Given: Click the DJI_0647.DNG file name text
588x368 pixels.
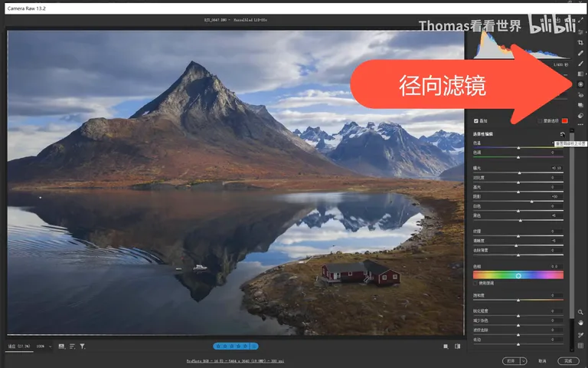Looking at the screenshot, I should pyautogui.click(x=215, y=20).
